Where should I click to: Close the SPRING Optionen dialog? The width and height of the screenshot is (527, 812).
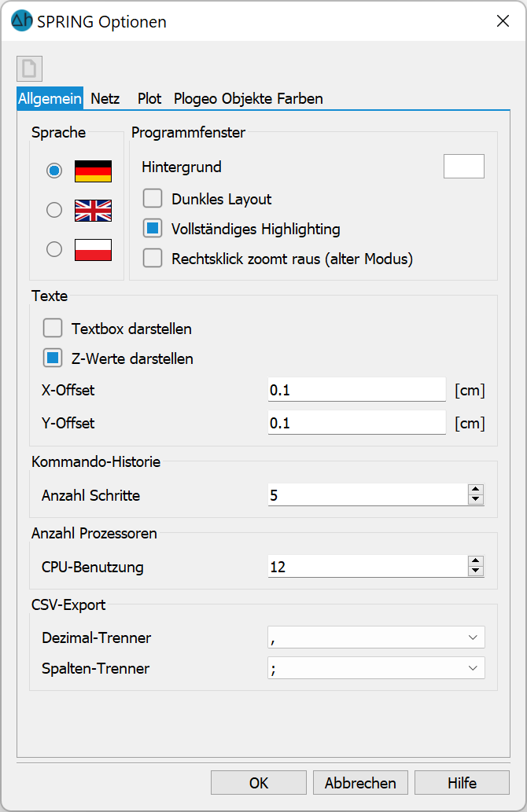tap(503, 20)
